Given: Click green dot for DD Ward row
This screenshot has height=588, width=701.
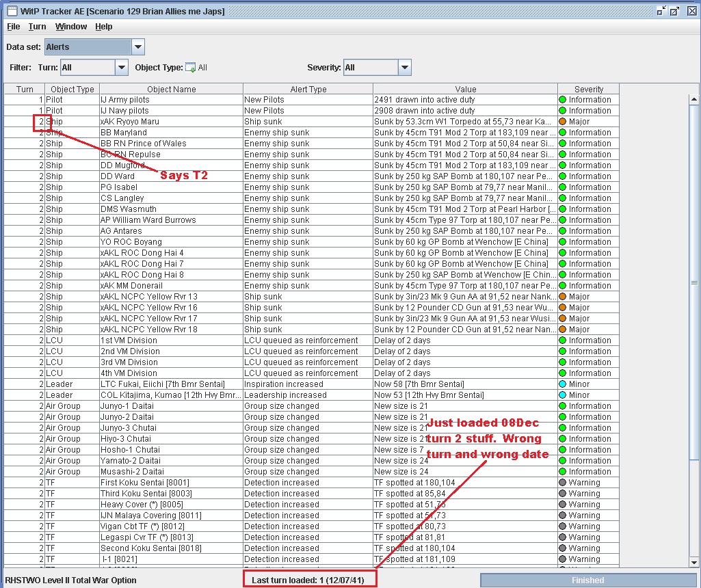Looking at the screenshot, I should 562,176.
